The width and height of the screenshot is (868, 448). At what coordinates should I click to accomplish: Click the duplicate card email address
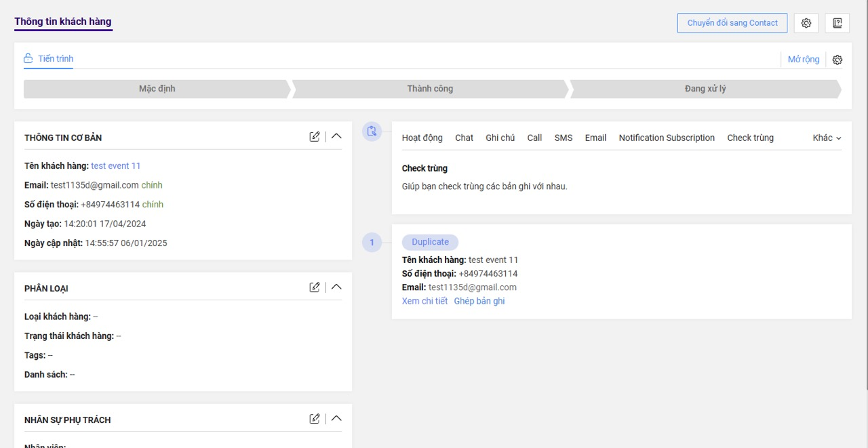tap(473, 287)
